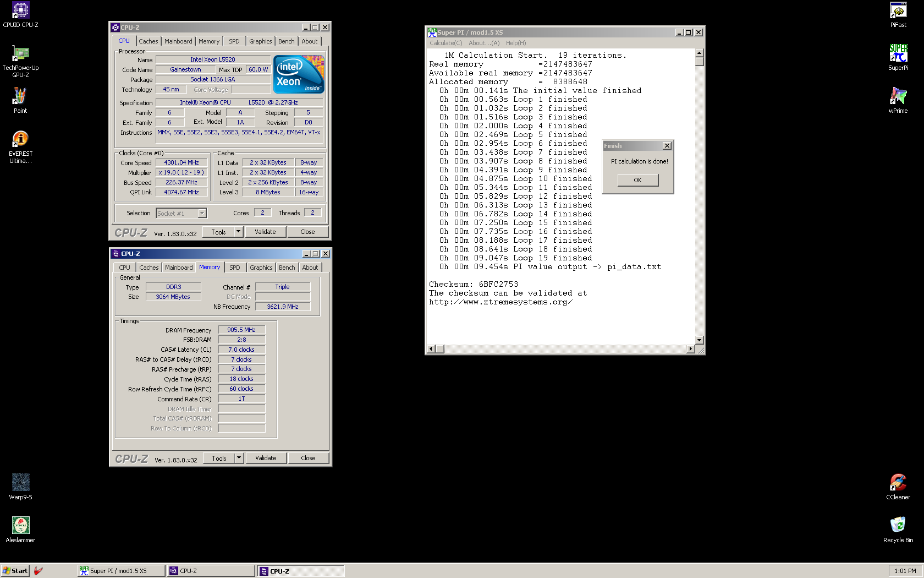Viewport: 924px width, 578px height.
Task: Click the Memory CPU-Z window title icon
Action: click(116, 254)
